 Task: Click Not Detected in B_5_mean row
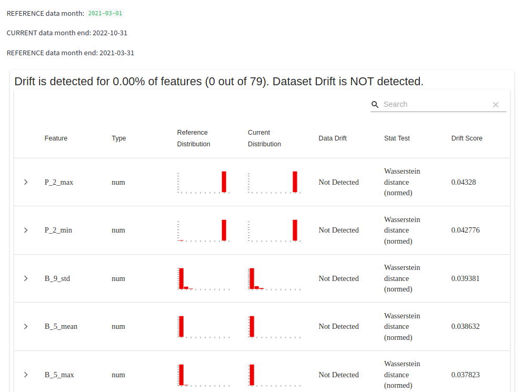coord(338,327)
